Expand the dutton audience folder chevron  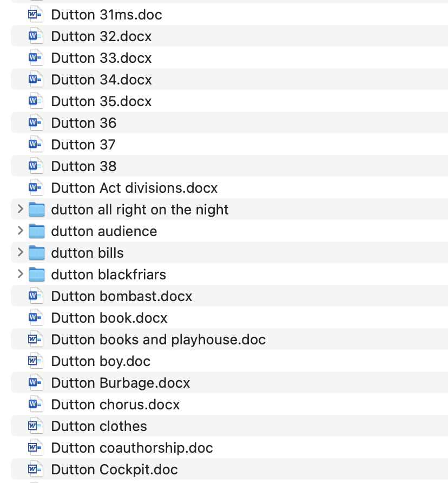(x=21, y=231)
